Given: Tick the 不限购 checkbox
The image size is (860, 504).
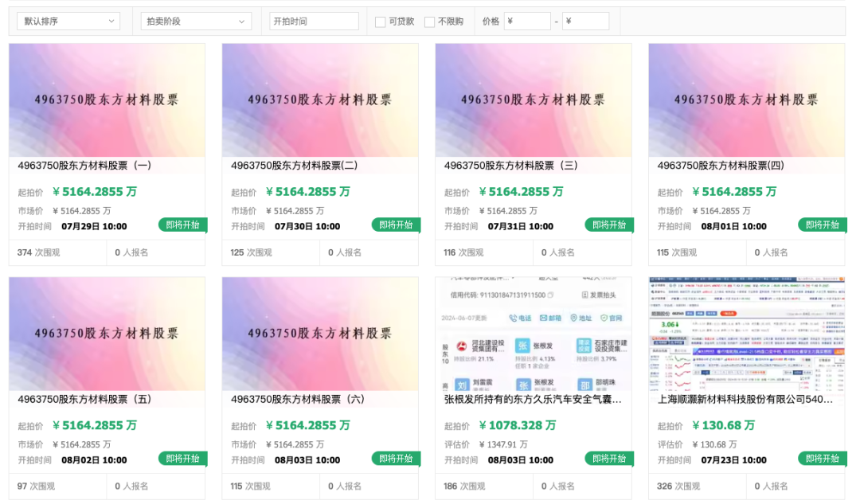Looking at the screenshot, I should tap(430, 22).
